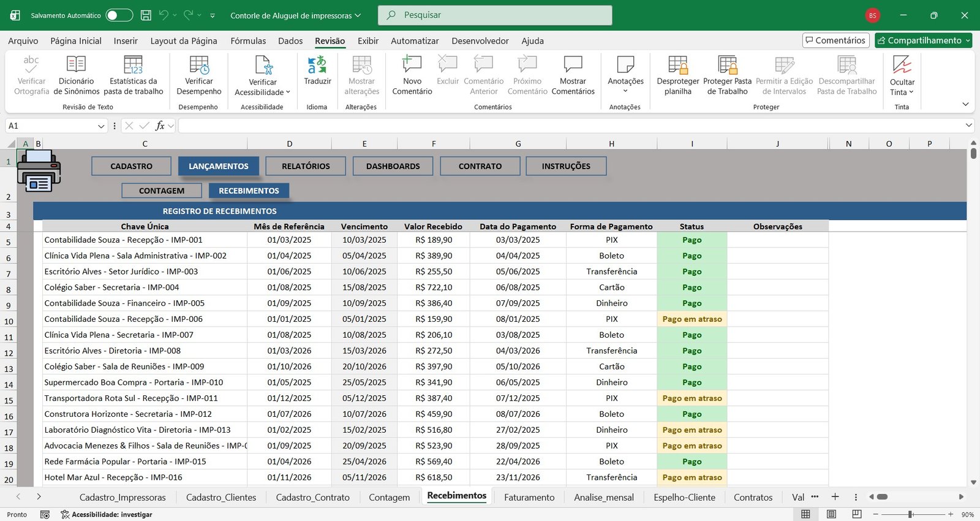Screen dimensions: 980x521
Task: Open the Dicionário de Sinônimos tool
Action: (76, 75)
